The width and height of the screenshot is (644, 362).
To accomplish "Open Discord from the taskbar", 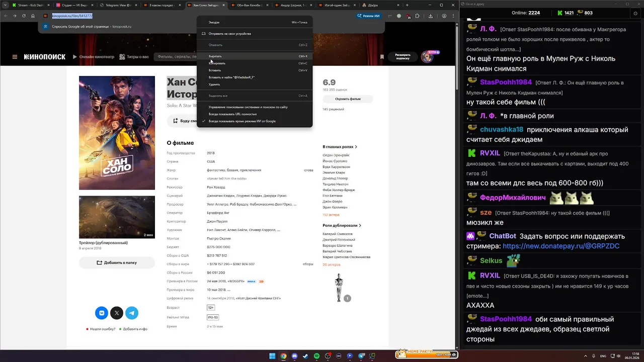I will [294, 356].
